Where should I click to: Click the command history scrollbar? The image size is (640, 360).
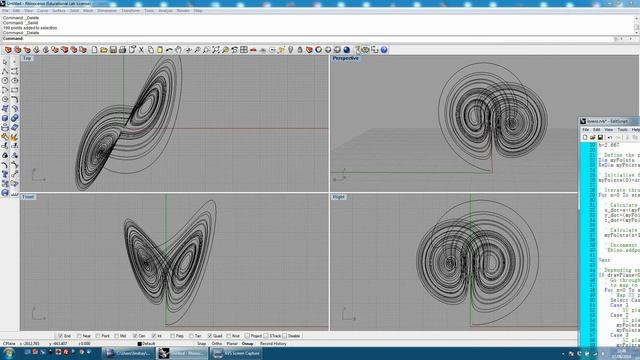(x=636, y=25)
